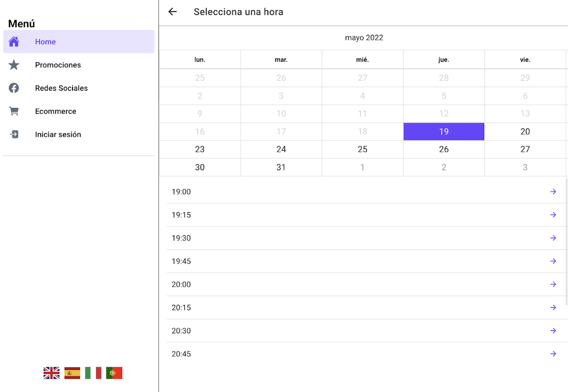Pick Thursday 26 in the bottom rows

tap(444, 149)
